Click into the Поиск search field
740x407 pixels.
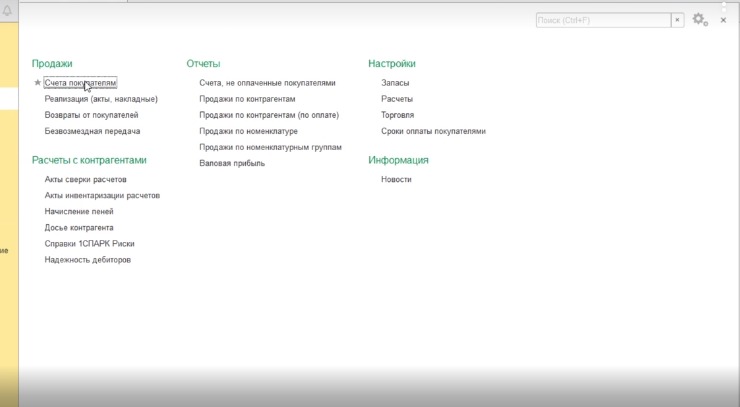[x=602, y=20]
